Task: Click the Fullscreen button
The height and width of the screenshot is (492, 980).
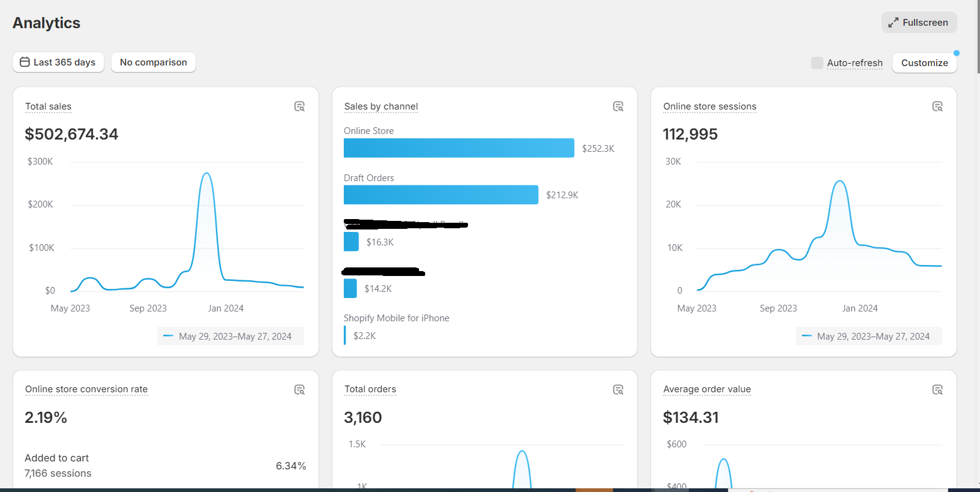Action: click(919, 23)
